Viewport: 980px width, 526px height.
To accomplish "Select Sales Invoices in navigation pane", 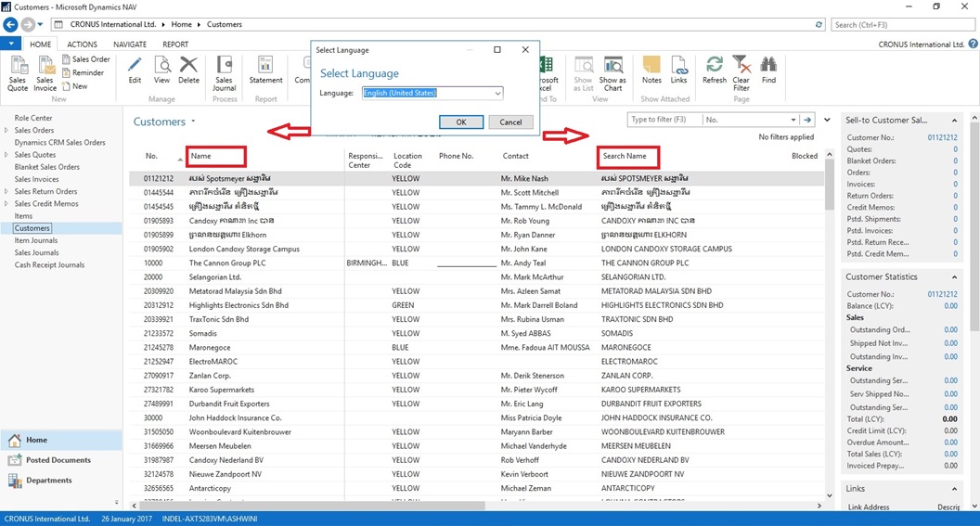I will click(x=36, y=179).
